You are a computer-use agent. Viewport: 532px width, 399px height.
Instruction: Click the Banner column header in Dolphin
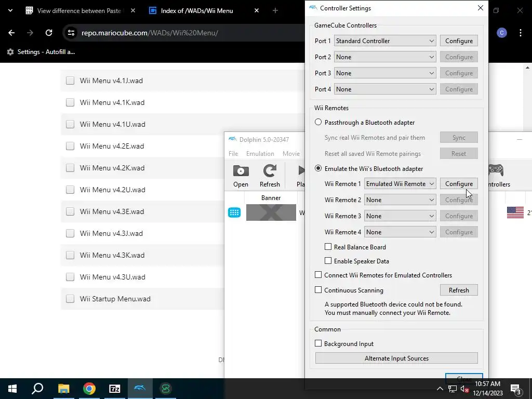pos(271,197)
